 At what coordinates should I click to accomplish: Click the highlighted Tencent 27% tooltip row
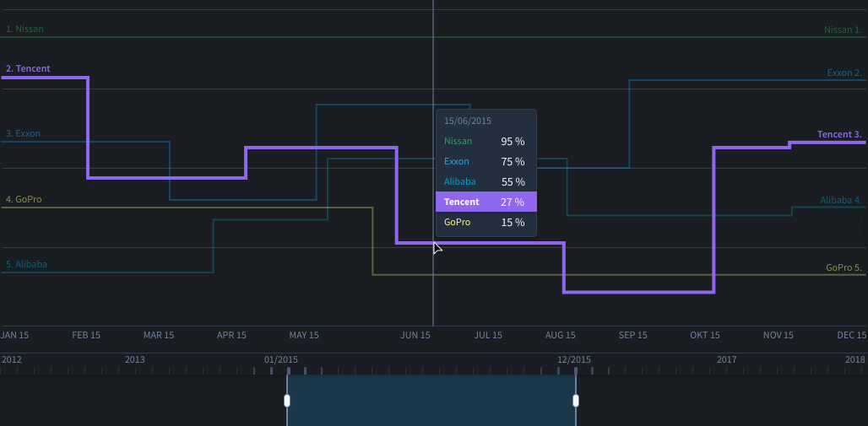point(486,202)
